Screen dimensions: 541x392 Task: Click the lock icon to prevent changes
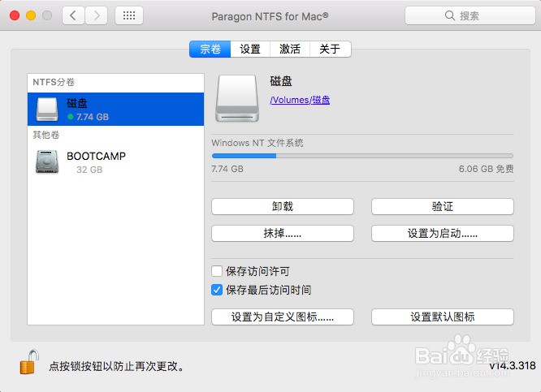(x=29, y=362)
